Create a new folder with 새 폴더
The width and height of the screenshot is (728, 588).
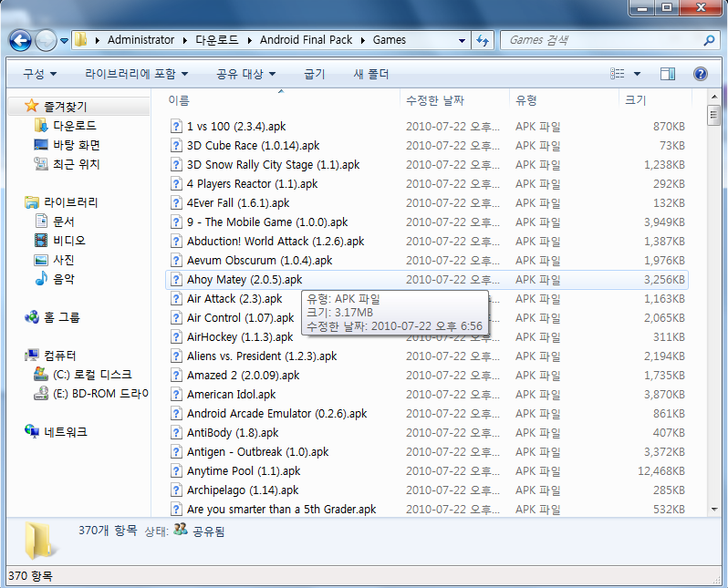[x=371, y=74]
